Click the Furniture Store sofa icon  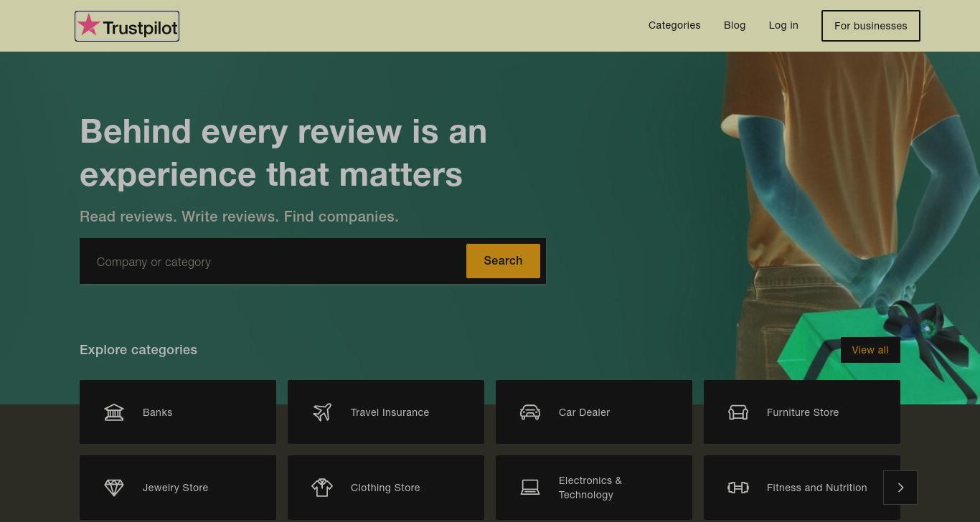tap(738, 412)
